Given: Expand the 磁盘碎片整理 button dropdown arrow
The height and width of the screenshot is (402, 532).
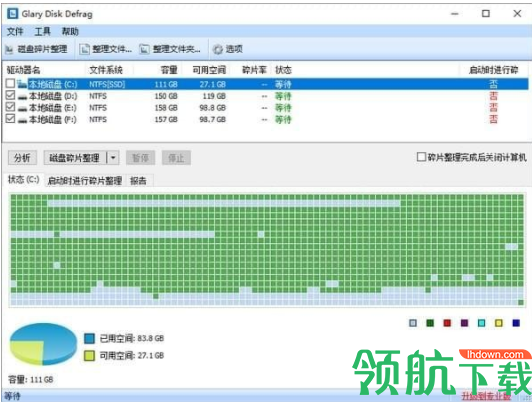Looking at the screenshot, I should point(113,158).
